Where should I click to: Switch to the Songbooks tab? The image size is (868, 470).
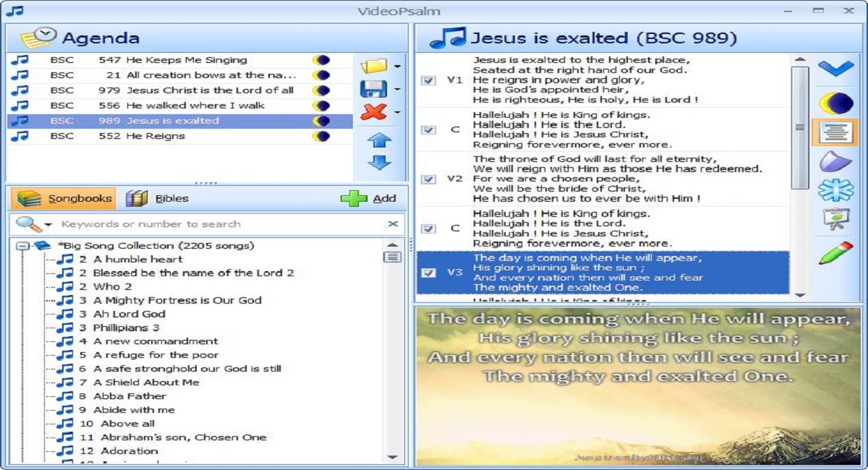pos(63,198)
